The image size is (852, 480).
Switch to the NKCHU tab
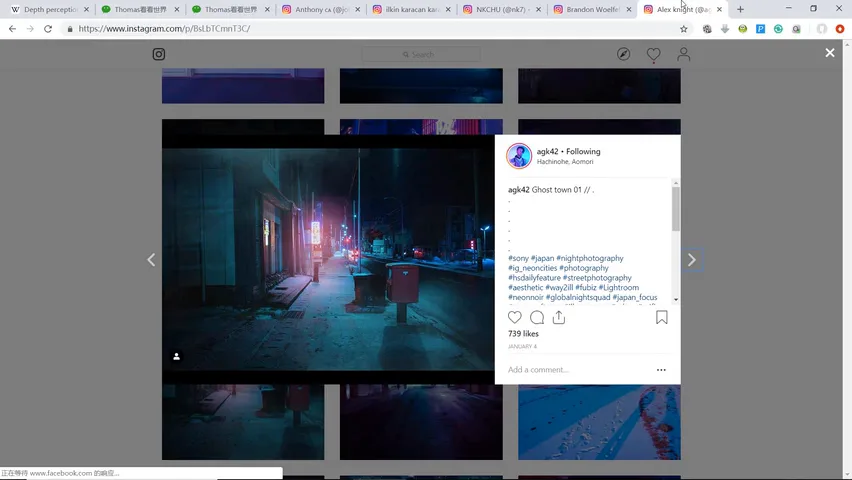click(x=502, y=9)
